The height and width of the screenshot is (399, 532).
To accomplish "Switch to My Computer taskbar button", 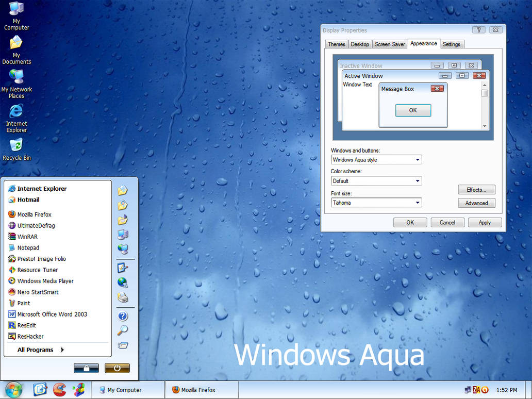I will tap(128, 390).
